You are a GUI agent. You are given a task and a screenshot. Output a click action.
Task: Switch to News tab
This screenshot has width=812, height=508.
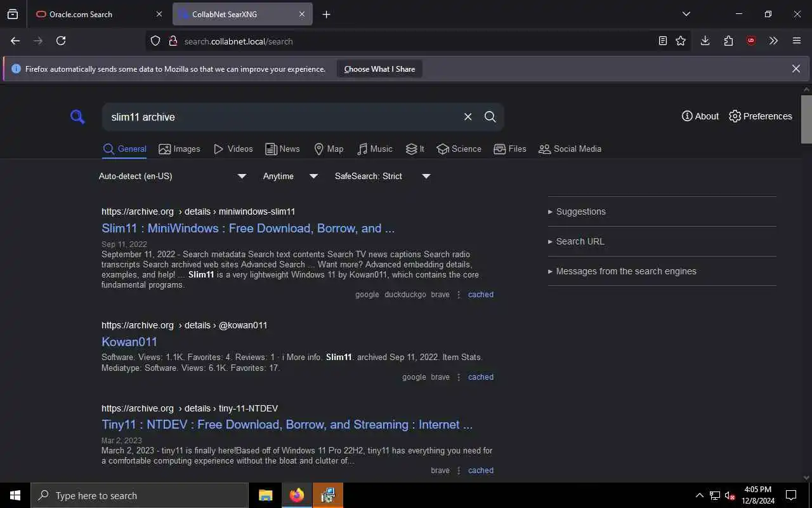282,149
